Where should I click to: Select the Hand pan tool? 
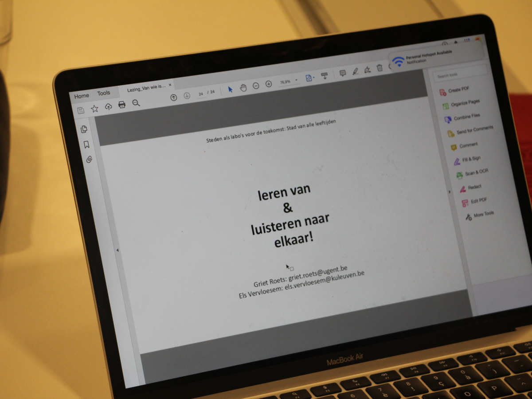coord(243,87)
